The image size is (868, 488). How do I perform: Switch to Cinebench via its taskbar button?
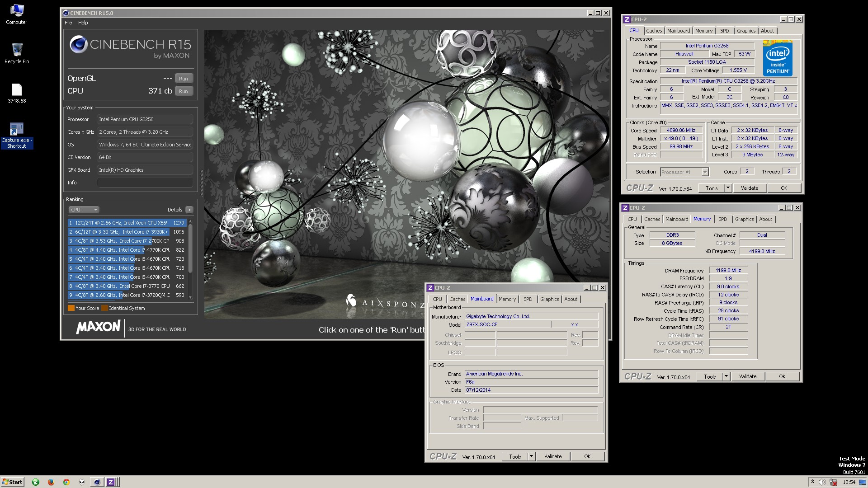97,482
